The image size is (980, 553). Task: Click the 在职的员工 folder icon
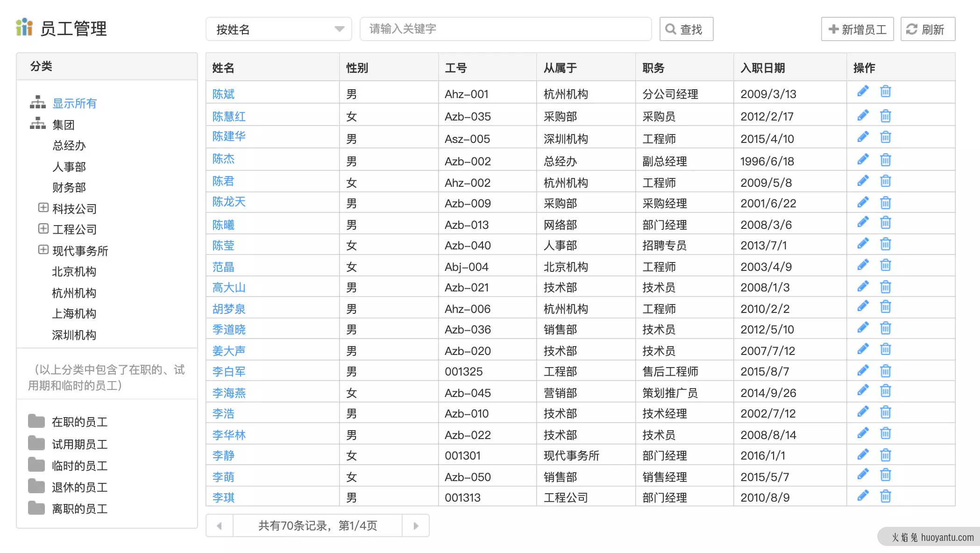click(x=36, y=421)
